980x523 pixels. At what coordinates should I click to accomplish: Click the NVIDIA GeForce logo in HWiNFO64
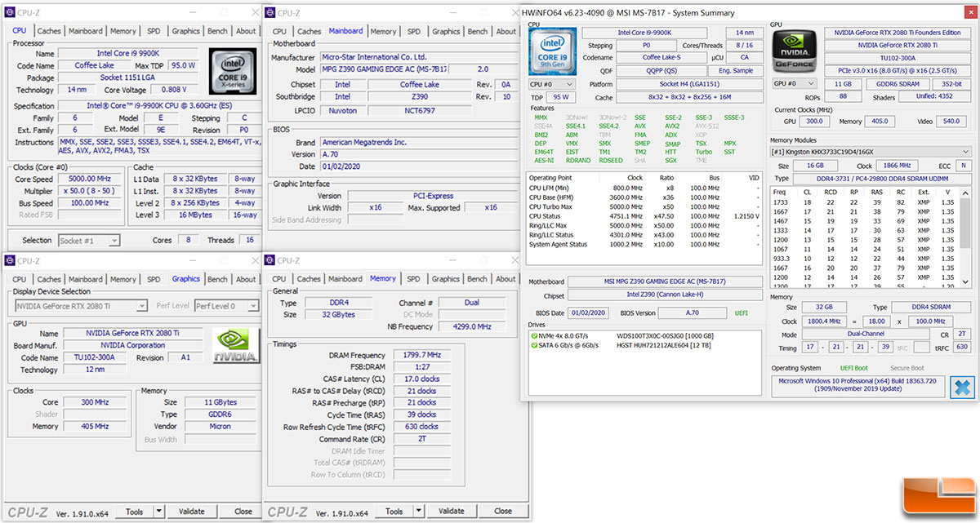click(795, 51)
